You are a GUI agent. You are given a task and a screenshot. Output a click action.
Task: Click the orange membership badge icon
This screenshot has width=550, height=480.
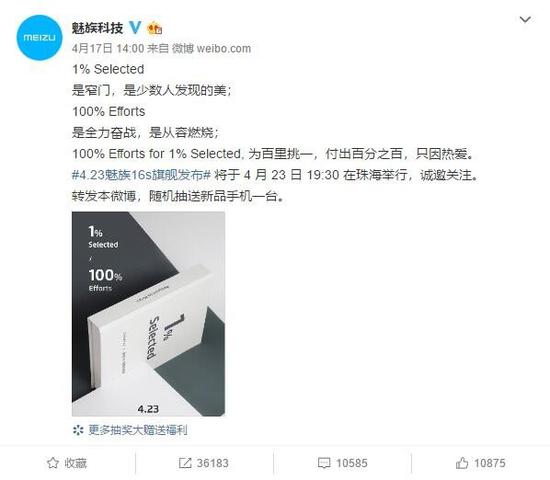[155, 28]
